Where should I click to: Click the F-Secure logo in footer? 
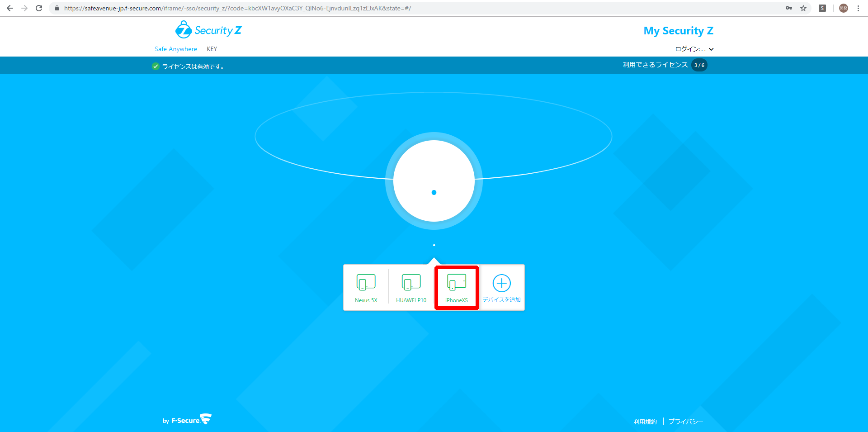click(x=187, y=420)
